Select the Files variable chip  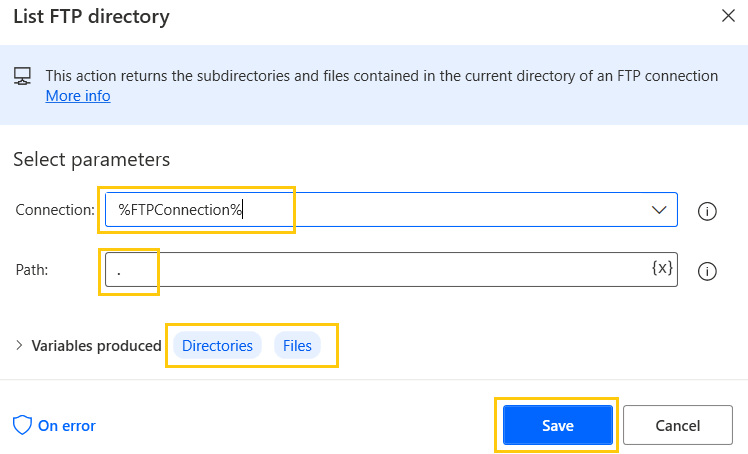tap(297, 345)
